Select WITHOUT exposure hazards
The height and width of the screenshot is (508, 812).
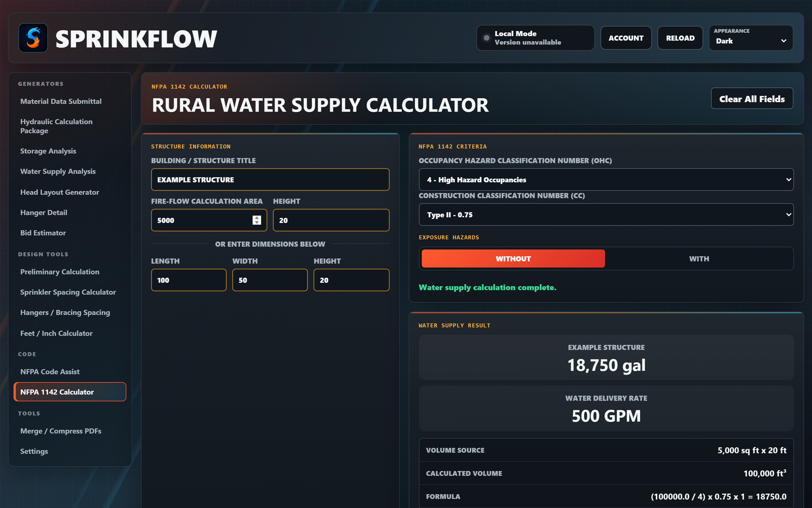513,259
